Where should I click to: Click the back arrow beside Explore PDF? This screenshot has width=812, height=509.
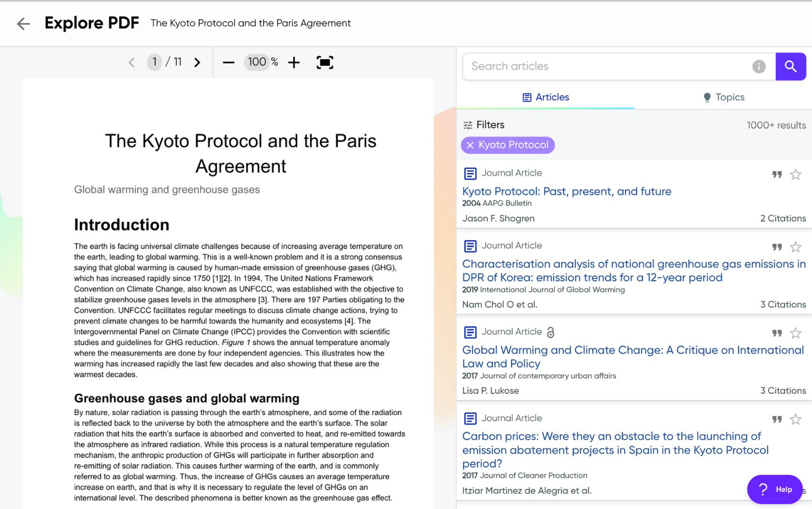tap(23, 24)
